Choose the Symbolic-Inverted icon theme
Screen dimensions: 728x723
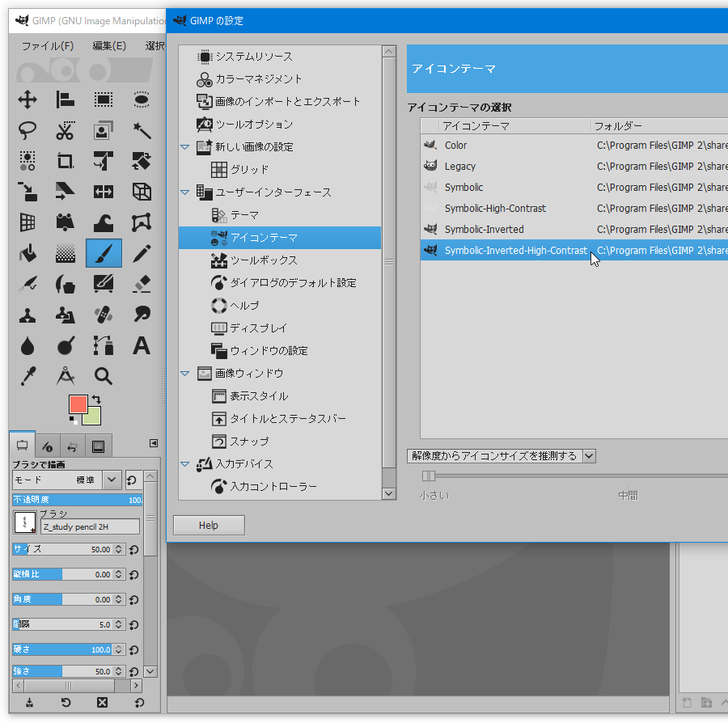point(574,229)
